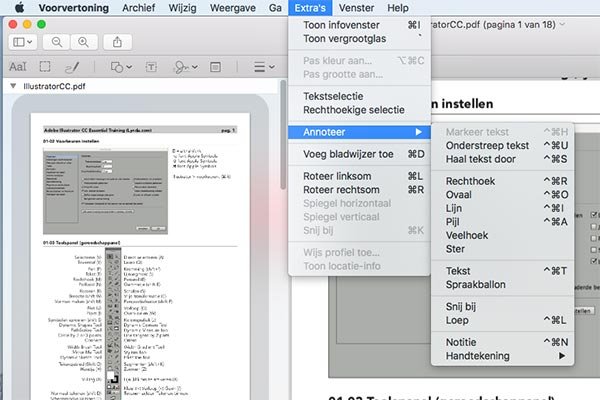Choose Roteer rechtsom

click(360, 190)
